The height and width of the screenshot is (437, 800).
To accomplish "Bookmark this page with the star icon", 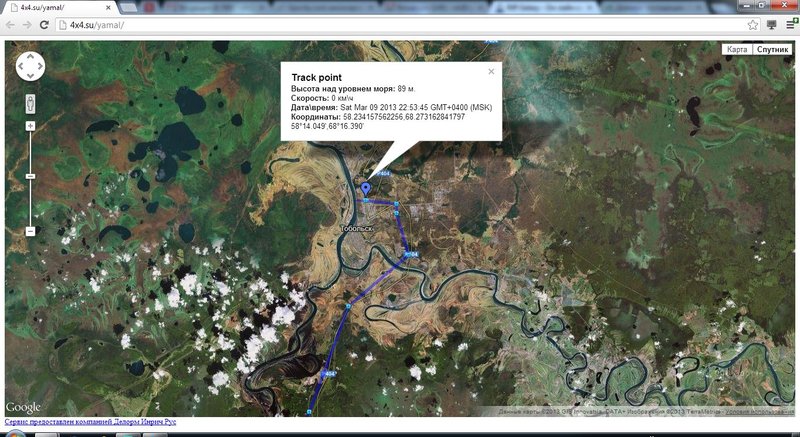I will [x=752, y=24].
